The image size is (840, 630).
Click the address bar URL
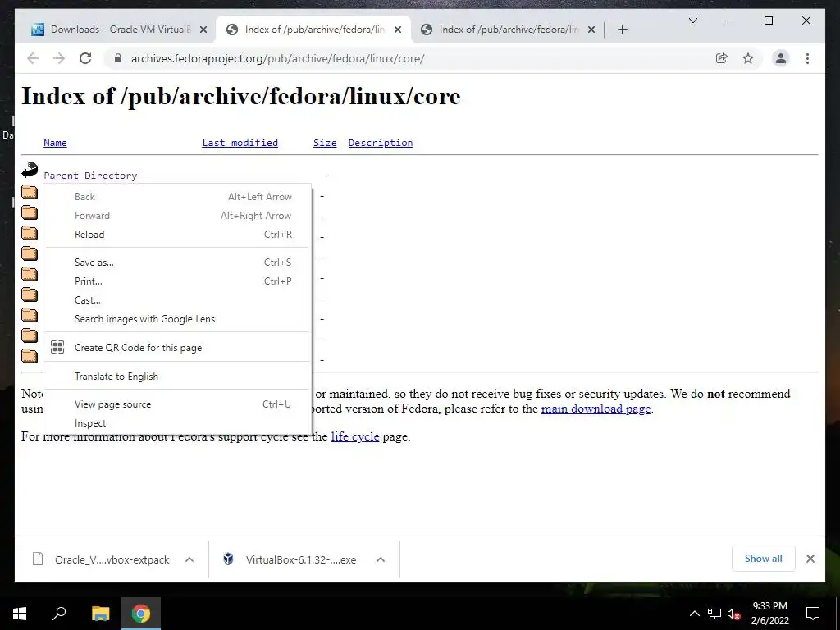(x=277, y=58)
